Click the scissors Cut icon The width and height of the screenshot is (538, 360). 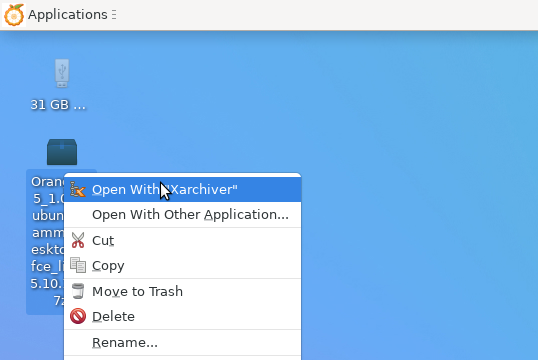click(x=78, y=240)
